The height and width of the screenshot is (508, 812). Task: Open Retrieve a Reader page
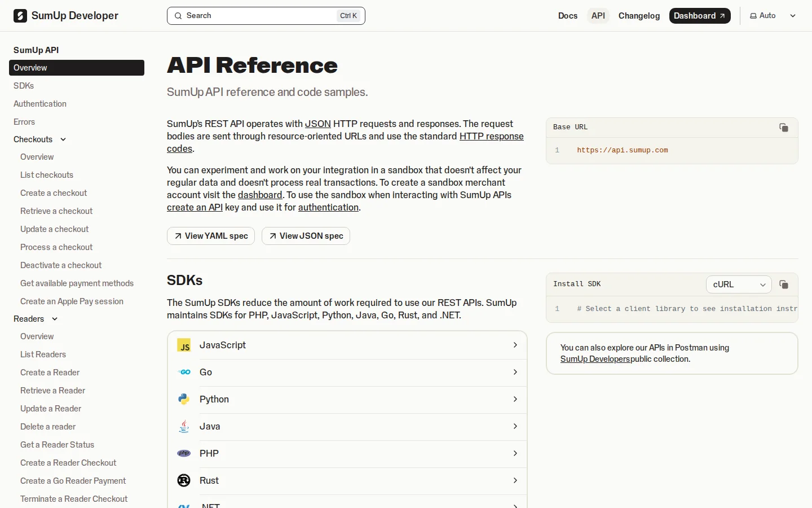pos(53,391)
